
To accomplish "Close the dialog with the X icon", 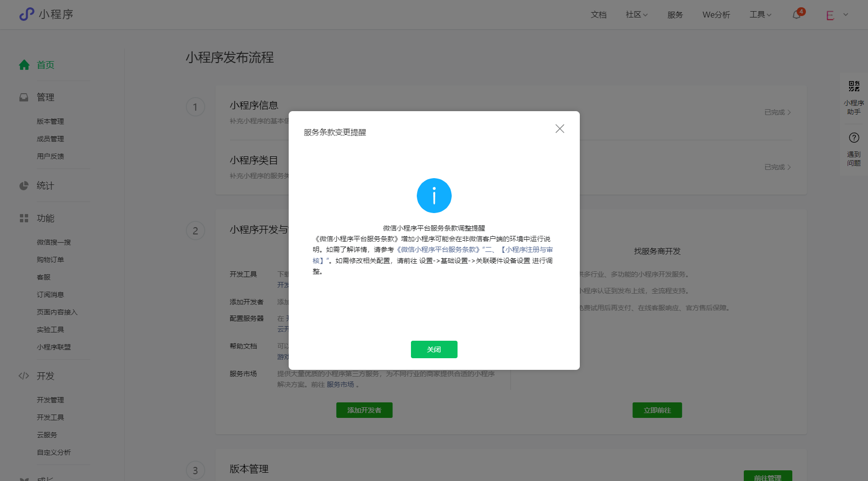I will [x=560, y=129].
